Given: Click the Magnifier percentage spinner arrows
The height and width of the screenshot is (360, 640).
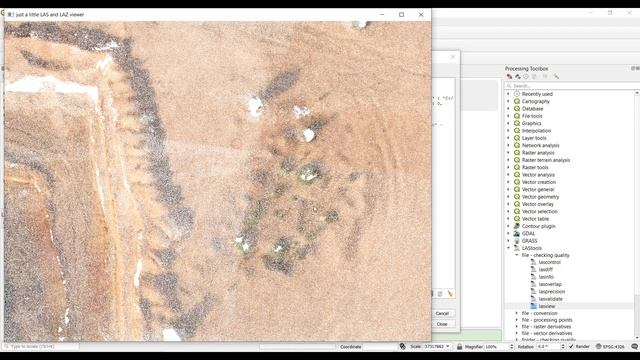Looking at the screenshot, I should (511, 347).
